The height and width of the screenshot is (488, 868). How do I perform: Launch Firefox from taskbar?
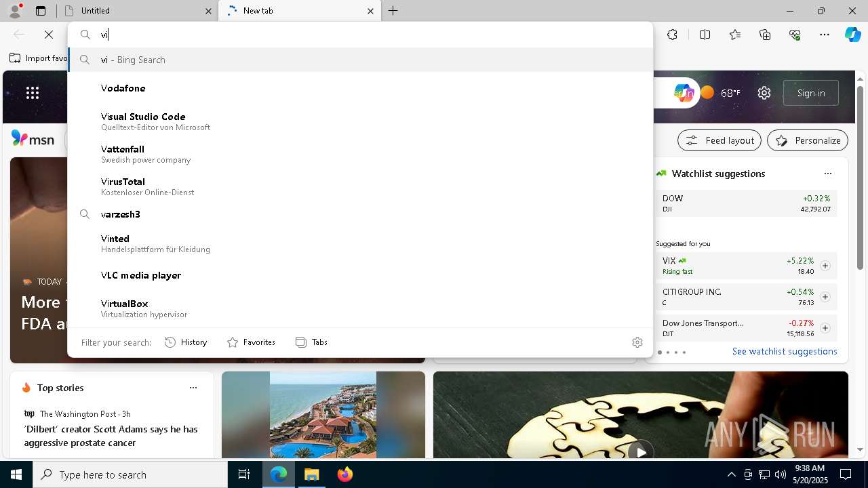(x=345, y=474)
